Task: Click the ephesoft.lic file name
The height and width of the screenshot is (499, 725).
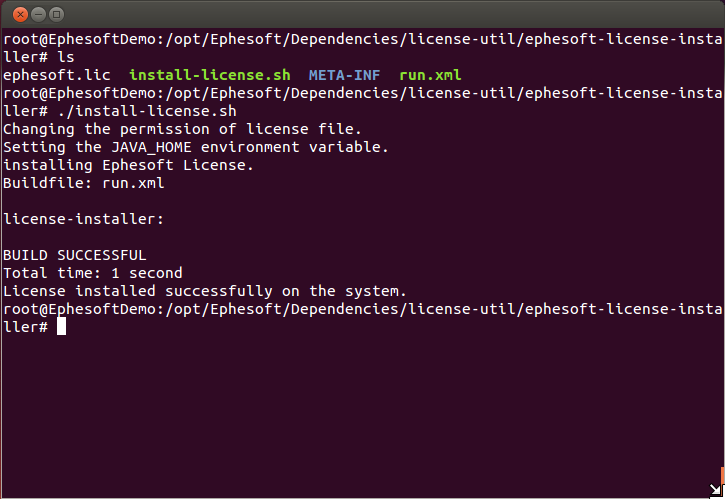Action: (57, 75)
